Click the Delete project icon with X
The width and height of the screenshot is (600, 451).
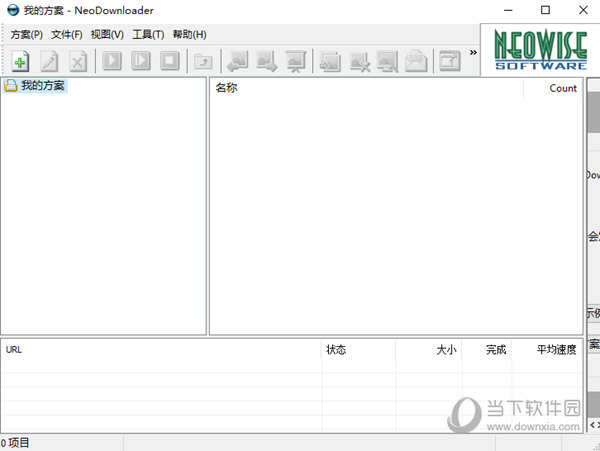(78, 61)
